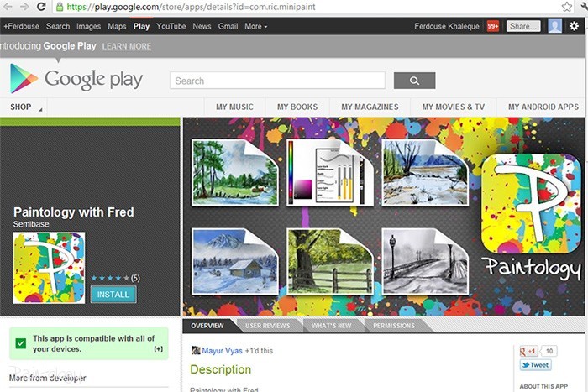The height and width of the screenshot is (392, 588).
Task: Expand the SHOP dropdown menu
Action: pos(24,107)
